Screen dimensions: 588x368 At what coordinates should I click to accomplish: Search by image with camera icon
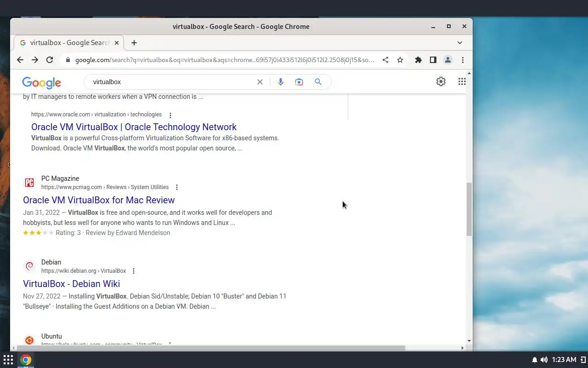pos(299,82)
